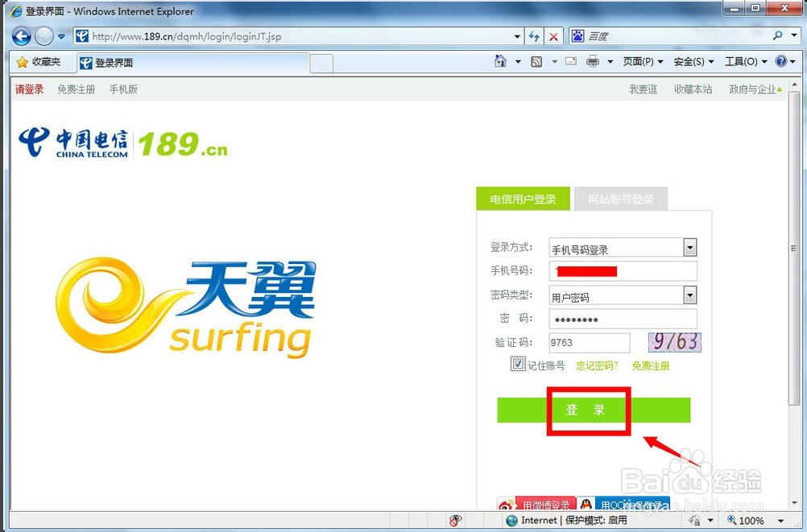Toggle the 记住账号 checkbox
The height and width of the screenshot is (532, 807).
(x=518, y=365)
